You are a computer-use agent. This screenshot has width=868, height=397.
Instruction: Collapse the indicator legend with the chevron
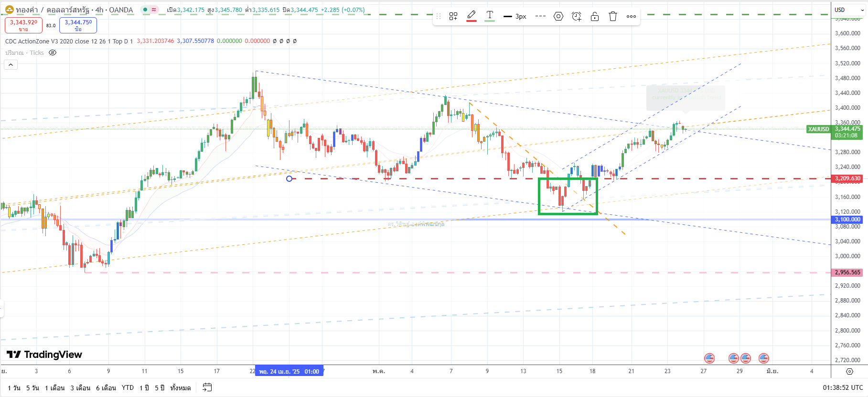point(11,64)
